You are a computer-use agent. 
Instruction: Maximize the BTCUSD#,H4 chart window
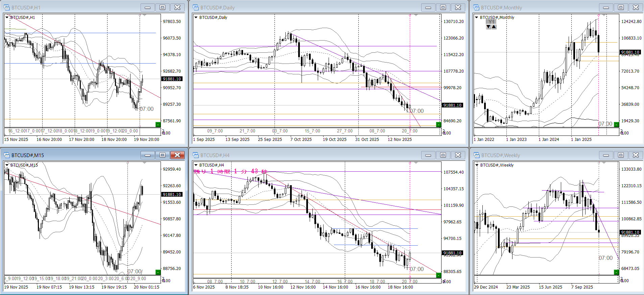(443, 155)
